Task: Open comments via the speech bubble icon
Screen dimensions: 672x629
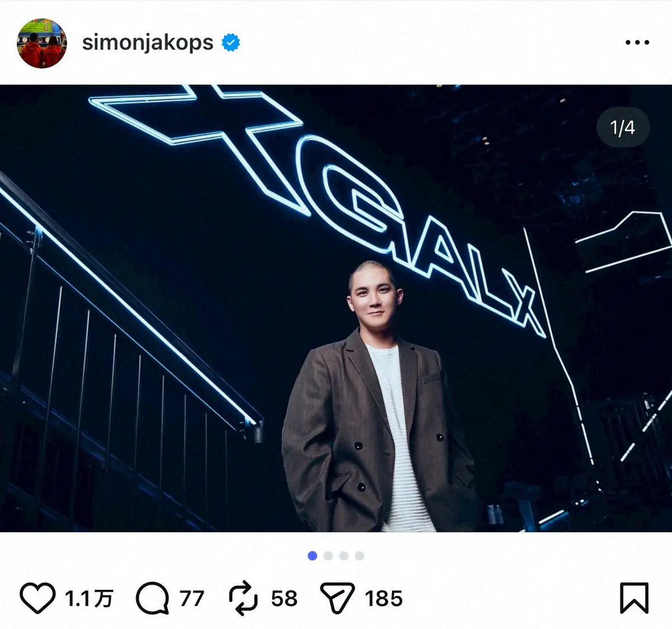Action: pyautogui.click(x=152, y=598)
